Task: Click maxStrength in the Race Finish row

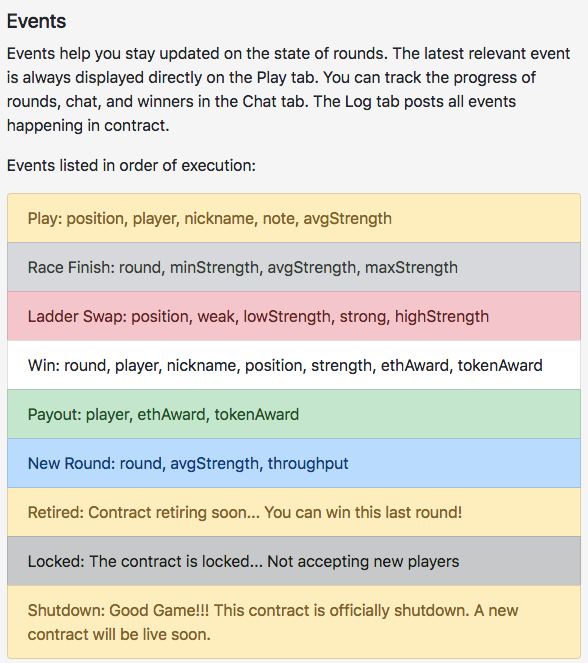Action: pyautogui.click(x=411, y=268)
